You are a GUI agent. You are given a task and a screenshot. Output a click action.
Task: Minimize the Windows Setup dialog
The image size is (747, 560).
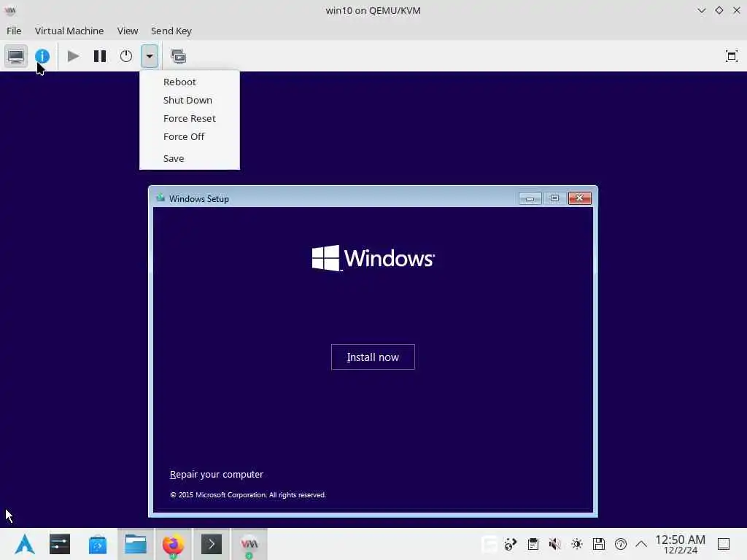[x=530, y=198]
